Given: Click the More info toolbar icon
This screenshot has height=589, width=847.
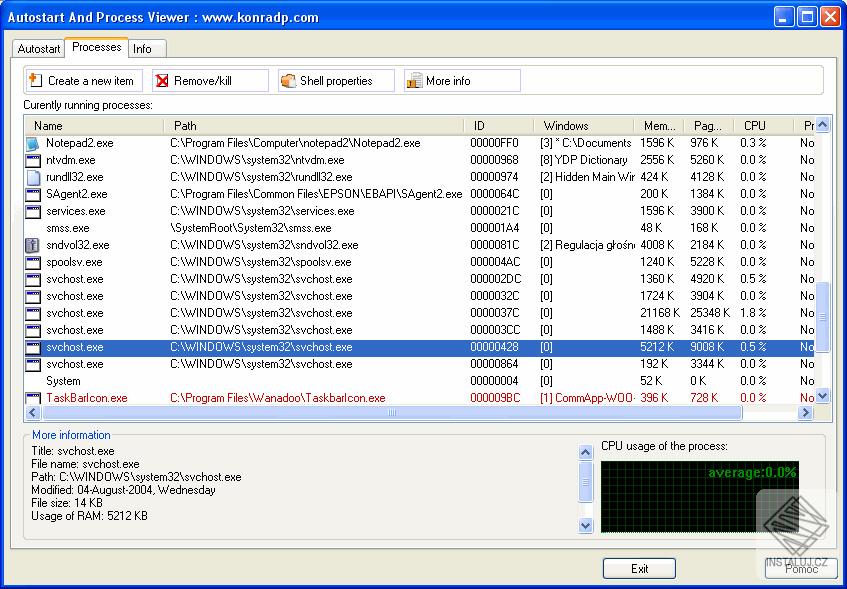Looking at the screenshot, I should (414, 80).
